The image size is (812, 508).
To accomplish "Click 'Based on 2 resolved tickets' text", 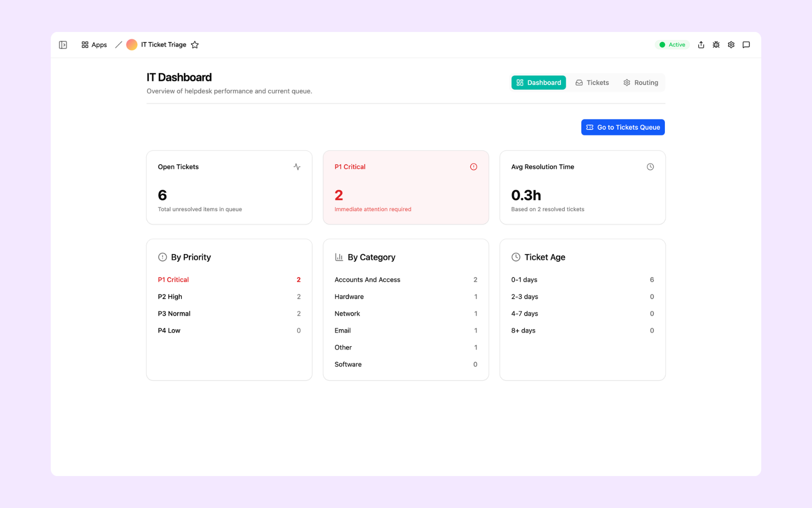I will (547, 209).
